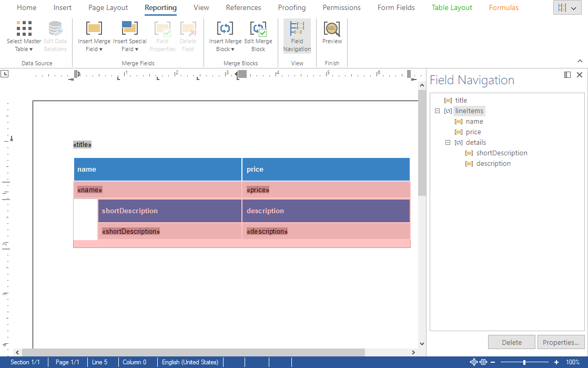The image size is (588, 368).
Task: Click Page 1/1 in status bar
Action: tap(67, 362)
